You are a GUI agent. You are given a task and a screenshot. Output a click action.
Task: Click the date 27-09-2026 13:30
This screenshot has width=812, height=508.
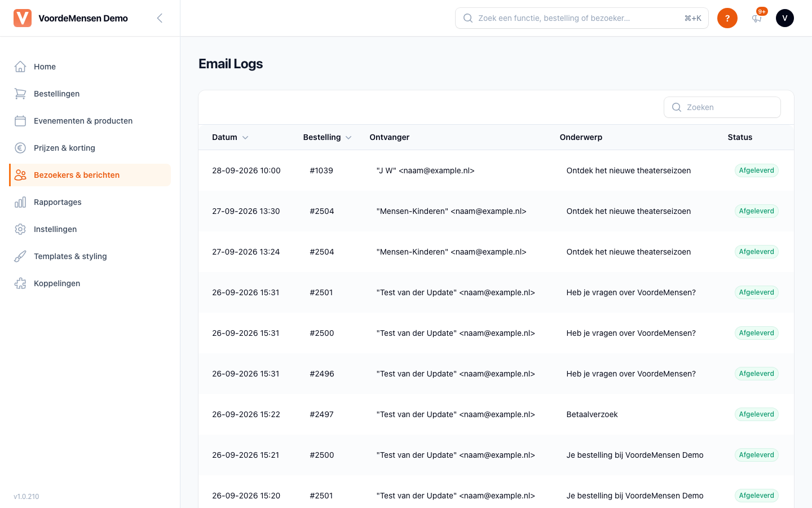tap(246, 211)
